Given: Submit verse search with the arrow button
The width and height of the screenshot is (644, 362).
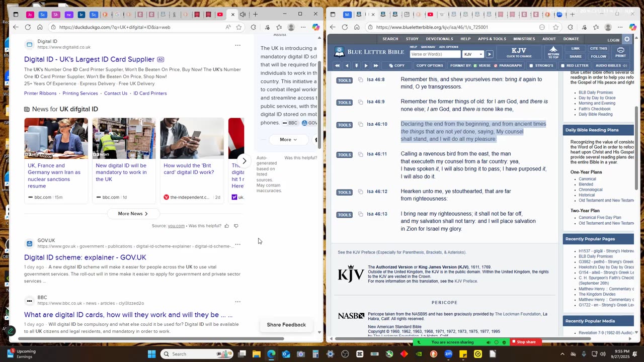Looking at the screenshot, I should [x=489, y=54].
